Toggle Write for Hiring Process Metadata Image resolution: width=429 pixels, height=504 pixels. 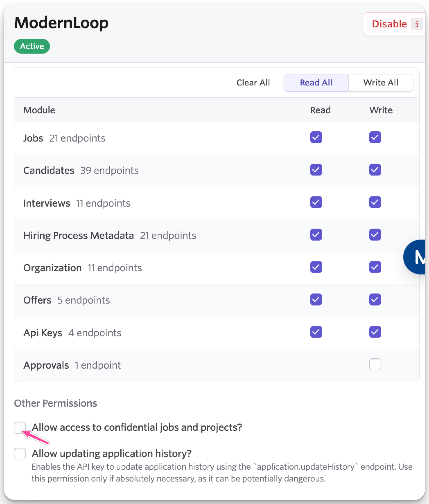(x=375, y=234)
